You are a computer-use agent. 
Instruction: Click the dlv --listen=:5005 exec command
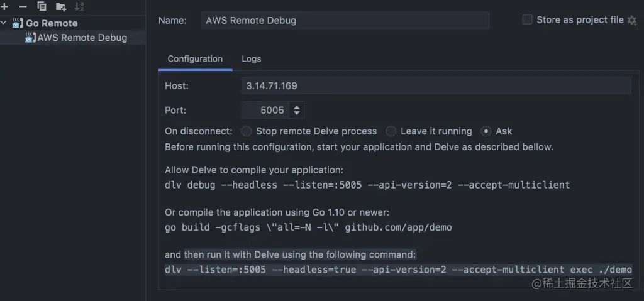(x=398, y=270)
